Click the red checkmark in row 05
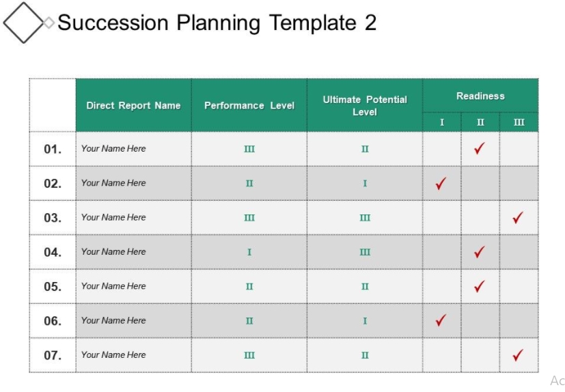The width and height of the screenshot is (565, 392). pos(480,286)
